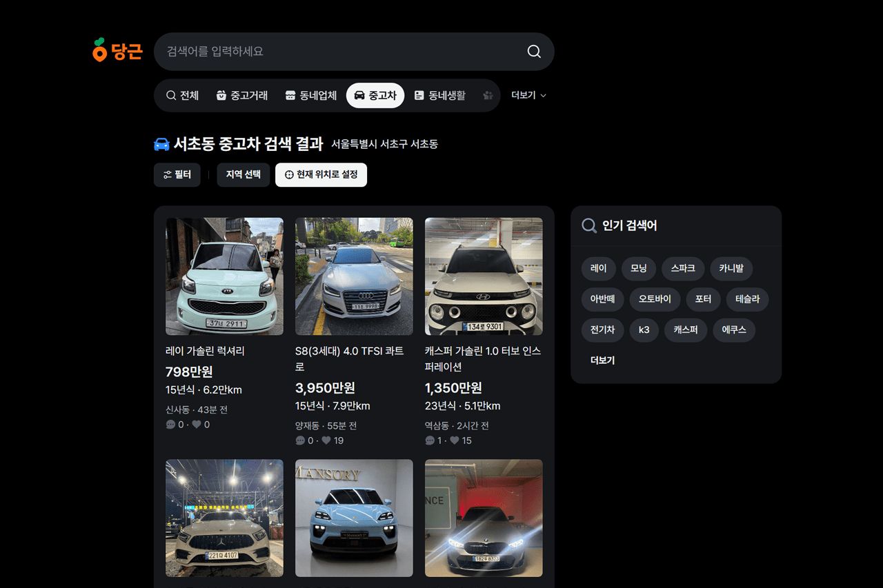
Task: Open the BMW car photo with red lighting
Action: [484, 518]
